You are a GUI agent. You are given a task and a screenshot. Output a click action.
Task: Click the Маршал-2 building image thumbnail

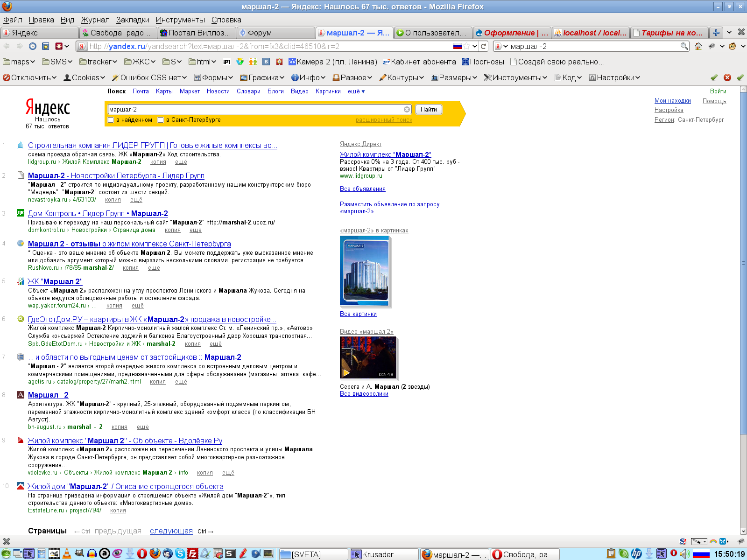coord(365,271)
